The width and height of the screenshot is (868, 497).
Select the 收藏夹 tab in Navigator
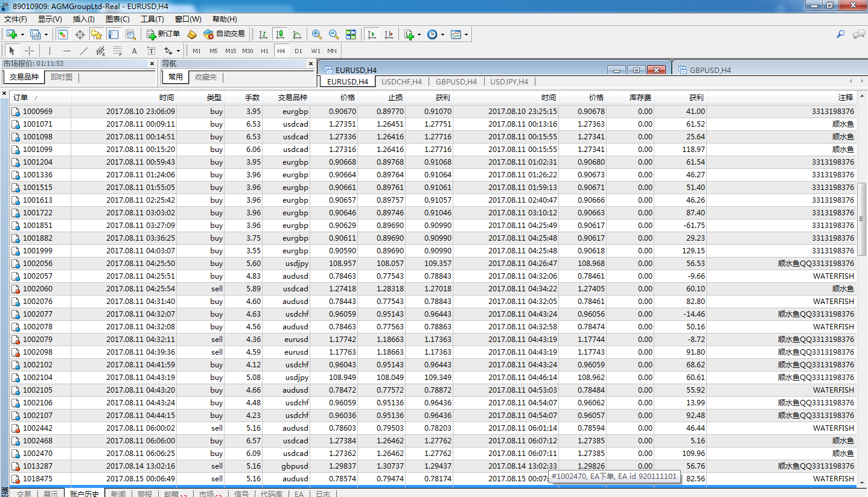click(x=205, y=77)
